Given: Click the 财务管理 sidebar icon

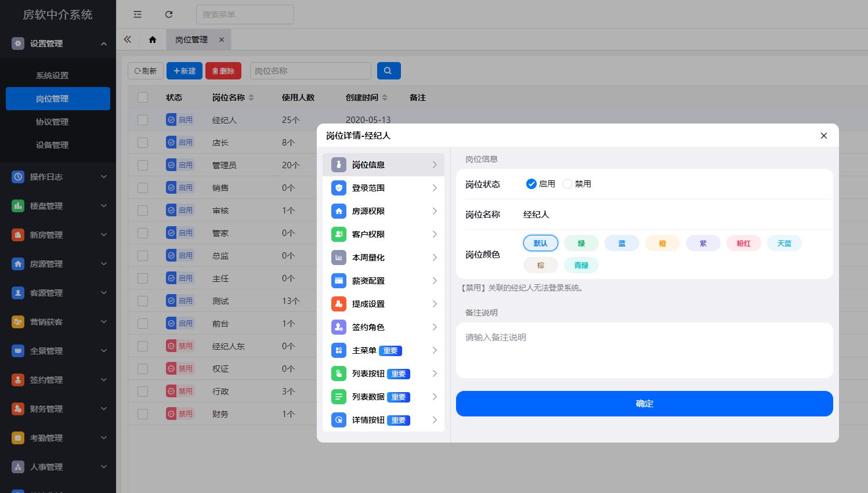Looking at the screenshot, I should 18,409.
